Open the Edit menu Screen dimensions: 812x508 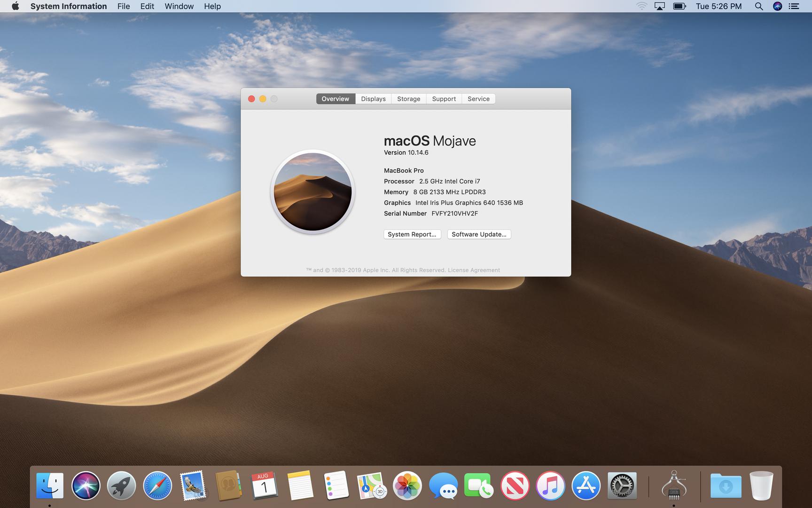[x=147, y=6]
